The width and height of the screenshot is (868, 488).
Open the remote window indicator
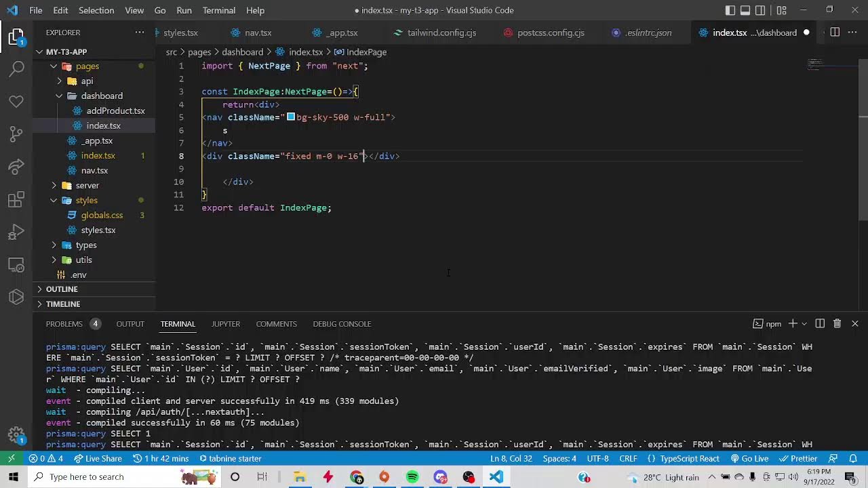[x=12, y=458]
